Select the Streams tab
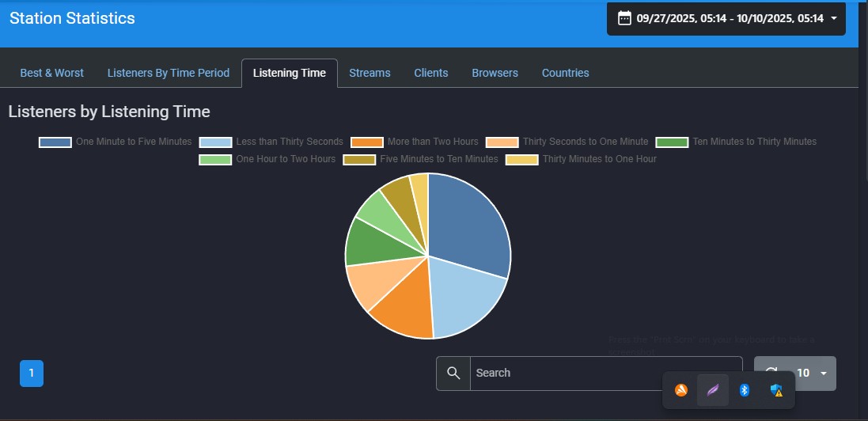The image size is (868, 421). pyautogui.click(x=370, y=73)
